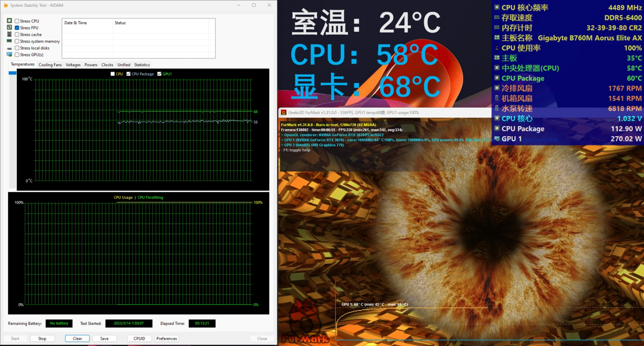Enable the Stress CPU checkbox
644x346 pixels.
[x=17, y=21]
